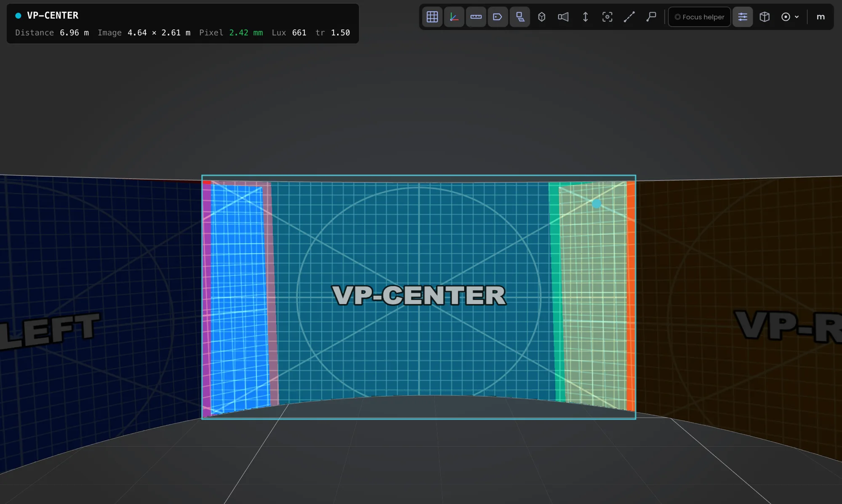842x504 pixels.
Task: Click the 'm' units button
Action: coord(821,17)
